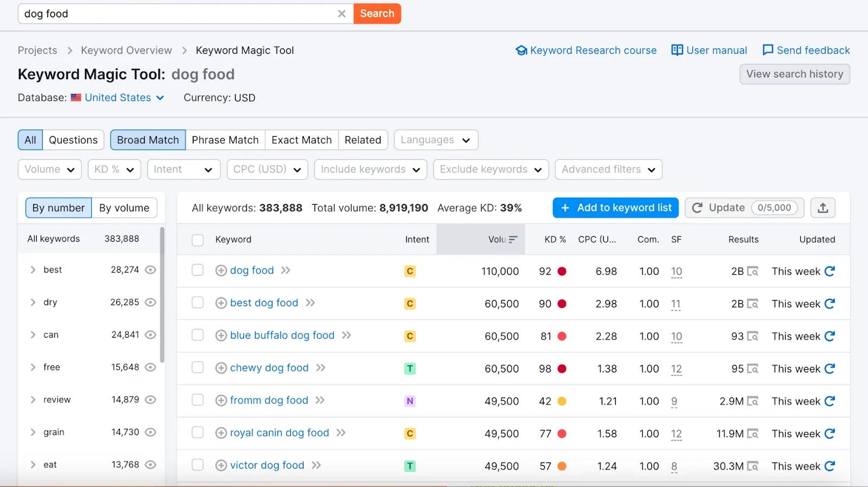
Task: Open the Advanced filters dropdown
Action: pos(609,169)
